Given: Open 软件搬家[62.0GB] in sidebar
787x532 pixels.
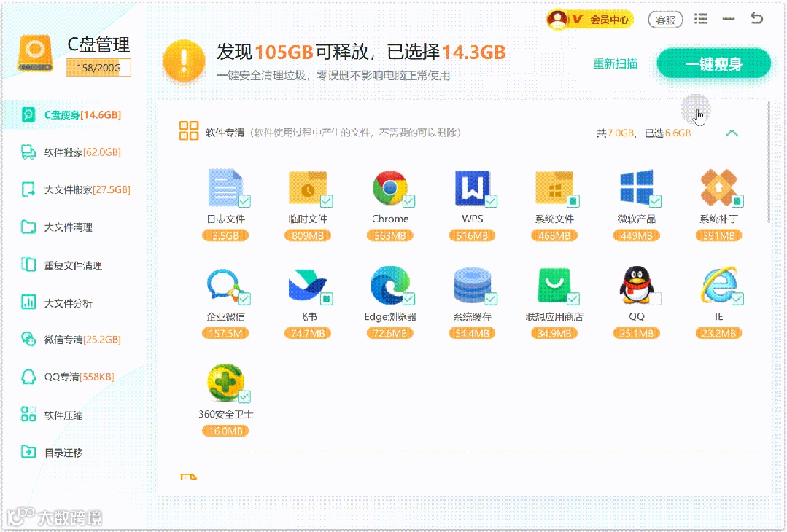Looking at the screenshot, I should pyautogui.click(x=74, y=152).
